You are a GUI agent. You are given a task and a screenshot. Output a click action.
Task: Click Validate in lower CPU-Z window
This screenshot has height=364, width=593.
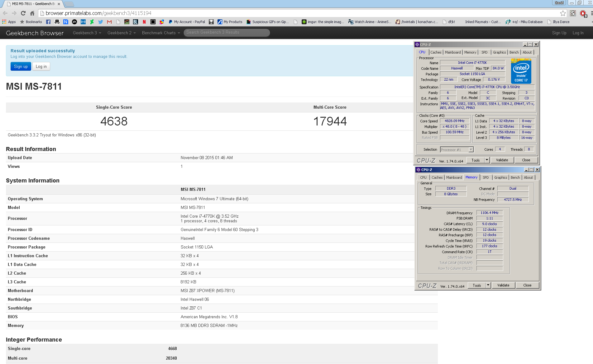pyautogui.click(x=503, y=285)
